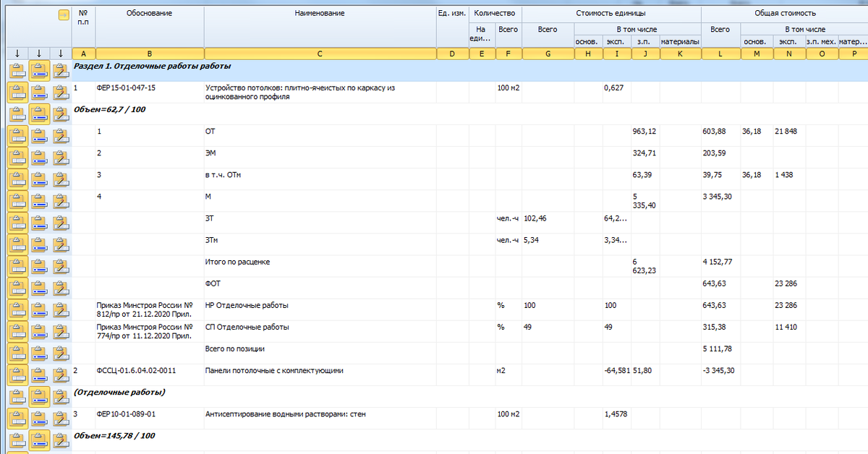868x454 pixels.
Task: Click the first down-arrow above the table clipboard icons
Action: pos(17,53)
